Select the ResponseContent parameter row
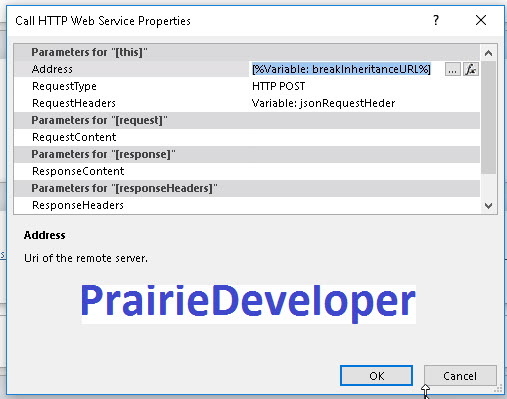507x399 pixels. click(x=247, y=171)
